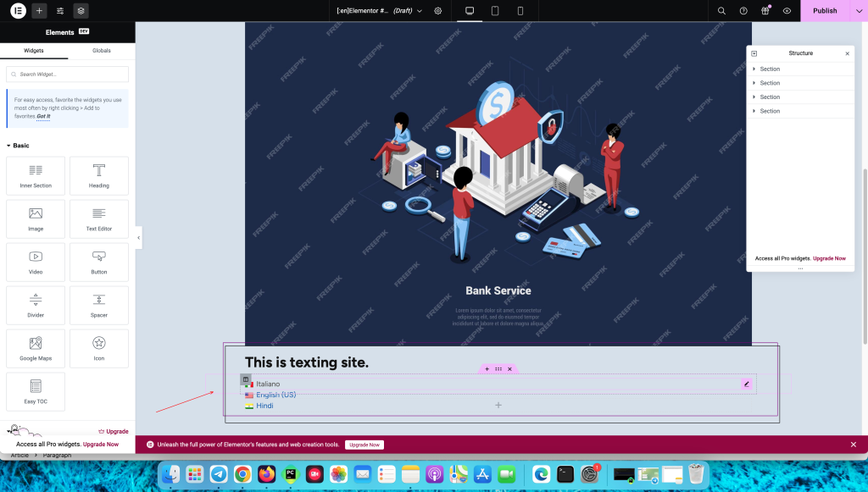Click Upgrade Now button in the crimson banner
Screen dimensions: 868x492
(364, 445)
